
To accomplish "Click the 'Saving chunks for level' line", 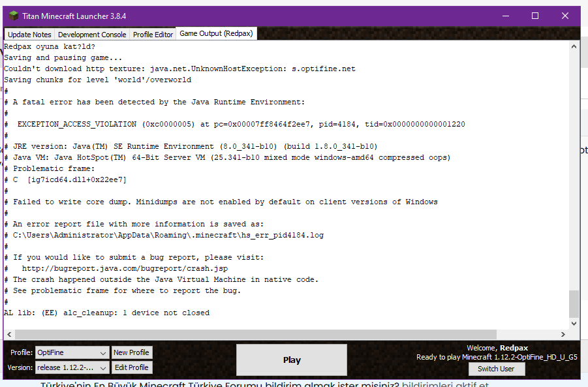I will click(x=97, y=80).
